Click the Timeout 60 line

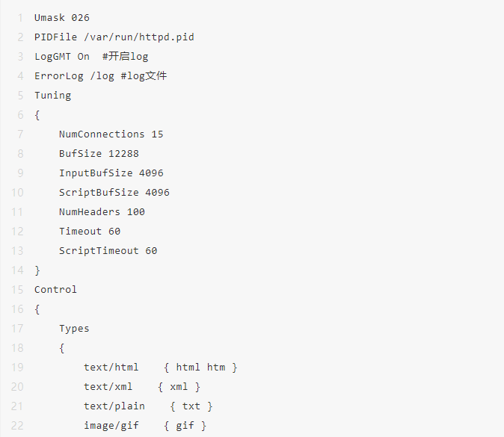[90, 231]
